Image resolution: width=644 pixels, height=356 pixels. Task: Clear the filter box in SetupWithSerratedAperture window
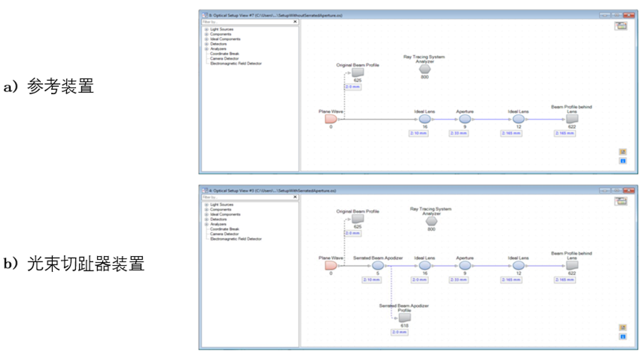tap(295, 197)
